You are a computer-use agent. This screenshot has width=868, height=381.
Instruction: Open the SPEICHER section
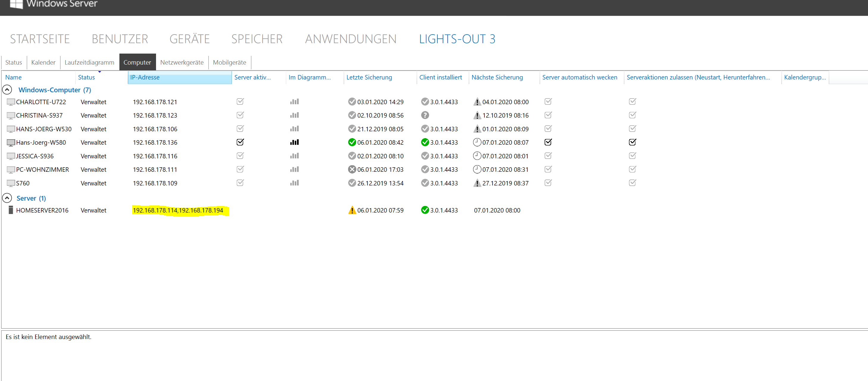point(257,39)
